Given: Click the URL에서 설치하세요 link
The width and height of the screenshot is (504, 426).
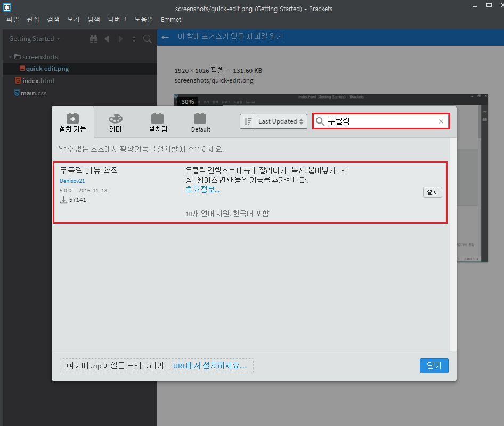Looking at the screenshot, I should (210, 366).
